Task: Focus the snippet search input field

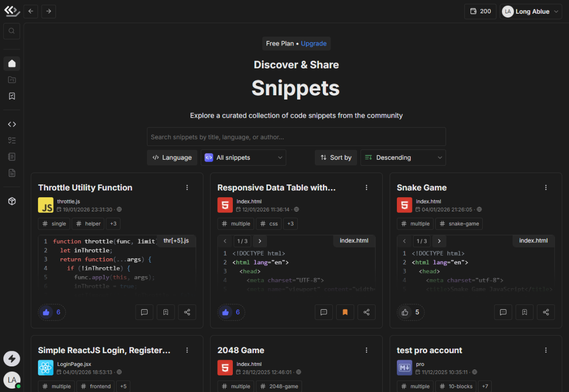Action: click(296, 137)
